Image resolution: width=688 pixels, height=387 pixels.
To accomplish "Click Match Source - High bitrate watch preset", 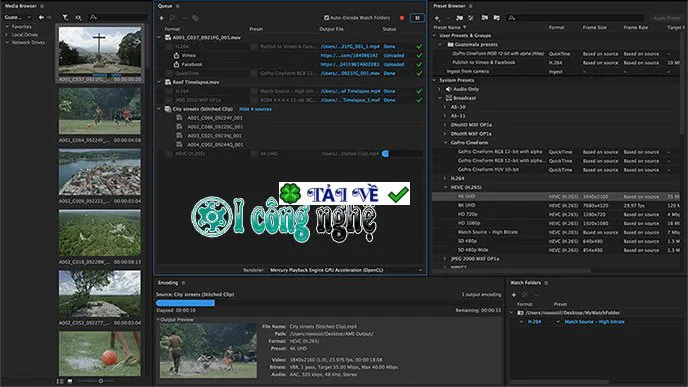I will pyautogui.click(x=595, y=322).
